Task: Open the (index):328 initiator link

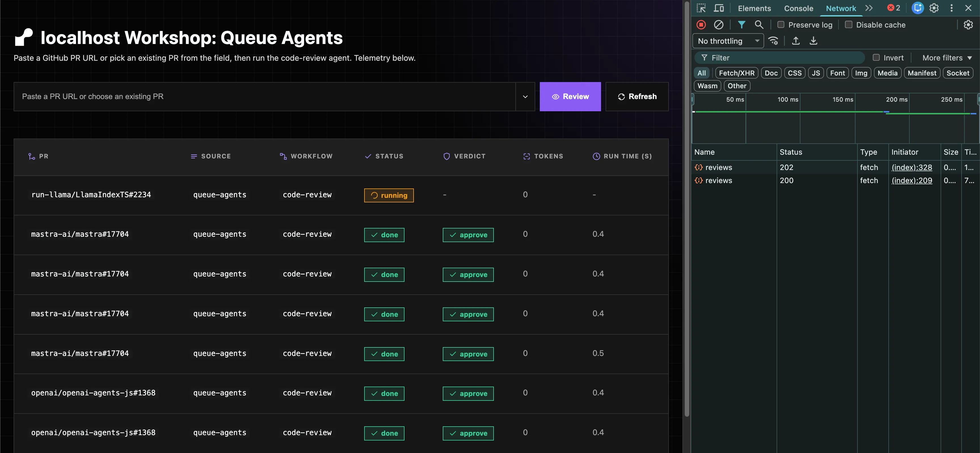Action: [x=912, y=167]
